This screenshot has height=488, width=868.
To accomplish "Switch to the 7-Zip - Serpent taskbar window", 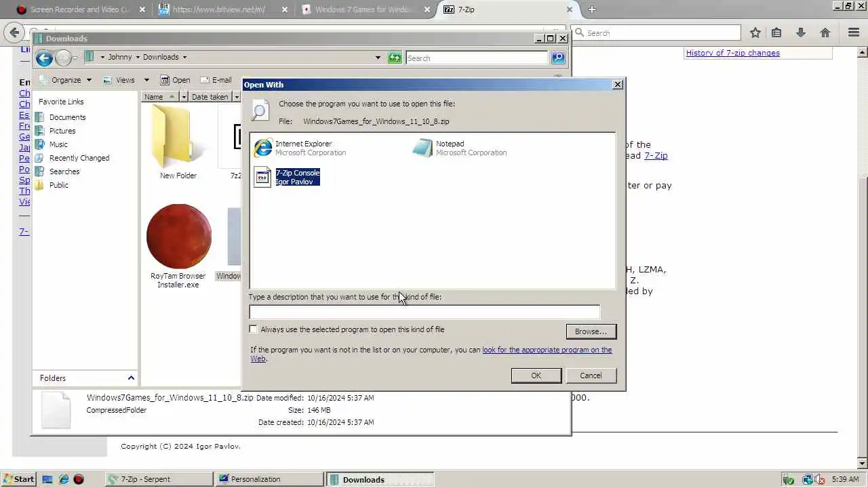I will click(159, 479).
